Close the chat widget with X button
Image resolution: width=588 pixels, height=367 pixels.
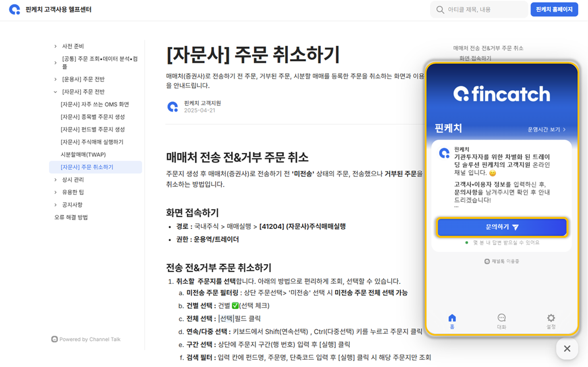(x=567, y=349)
